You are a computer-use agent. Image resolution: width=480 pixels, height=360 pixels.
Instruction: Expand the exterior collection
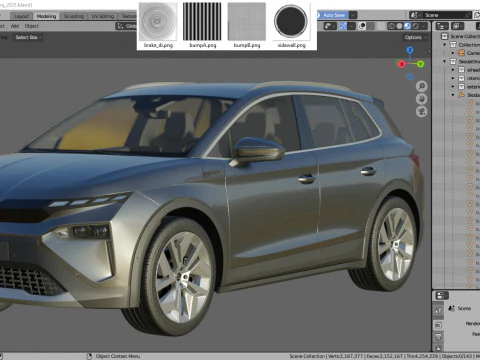pos(453,86)
